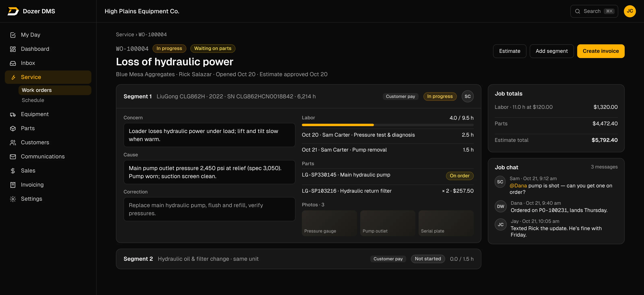
Task: Click the On order badge for main pump
Action: [x=459, y=176]
